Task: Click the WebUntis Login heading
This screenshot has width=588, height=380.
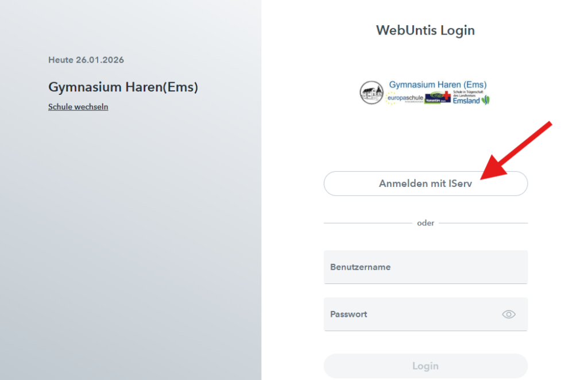Action: 425,30
